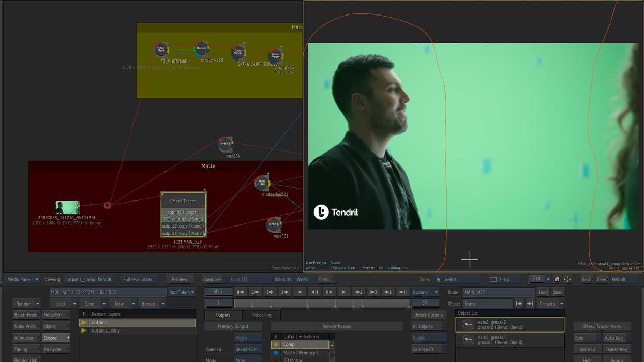Click the Object Options button
This screenshot has width=644, height=362.
[x=428, y=315]
